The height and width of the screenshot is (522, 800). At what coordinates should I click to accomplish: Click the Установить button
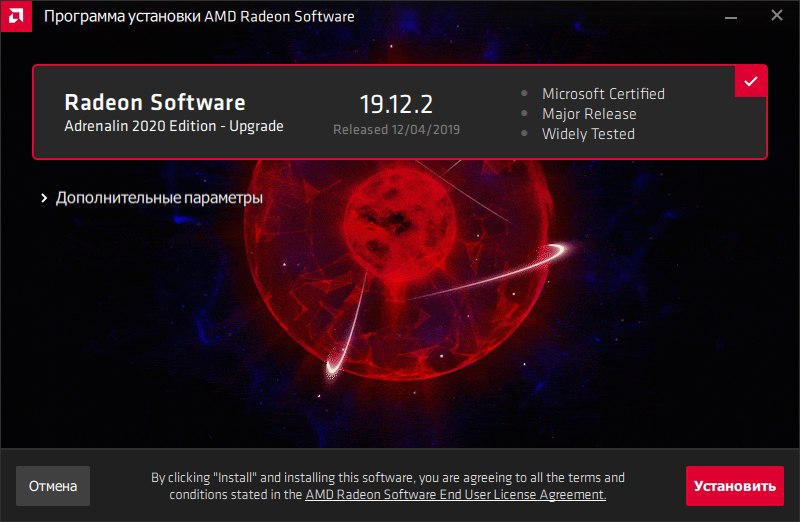click(735, 486)
